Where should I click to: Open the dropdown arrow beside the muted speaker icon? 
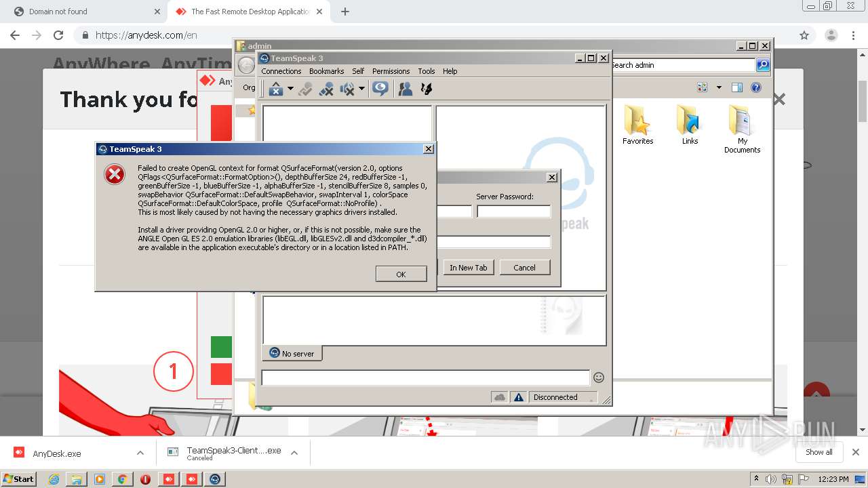point(361,89)
